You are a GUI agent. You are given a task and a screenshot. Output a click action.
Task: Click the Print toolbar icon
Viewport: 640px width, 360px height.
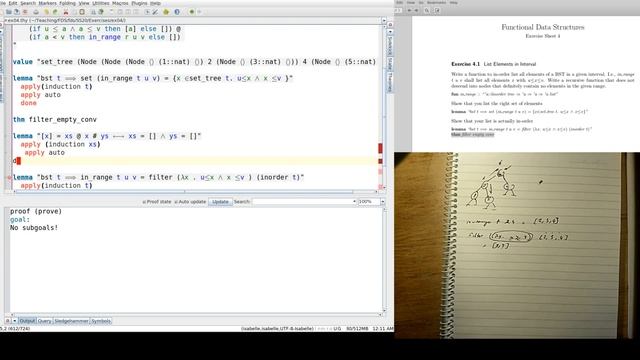tap(36, 12)
